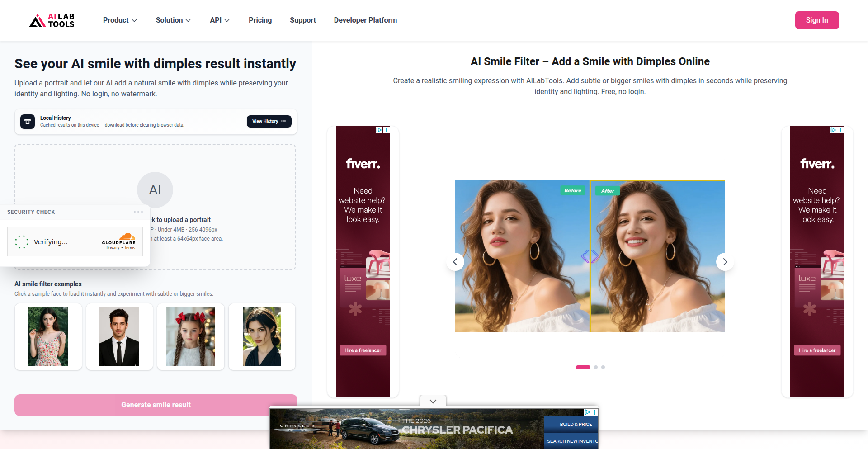Click the AdChoices icon on left Fiverr ad
Viewport: 868px width, 449px height.
(379, 130)
